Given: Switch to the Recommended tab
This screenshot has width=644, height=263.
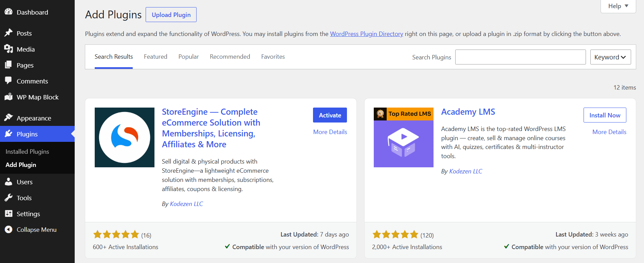Looking at the screenshot, I should 230,57.
